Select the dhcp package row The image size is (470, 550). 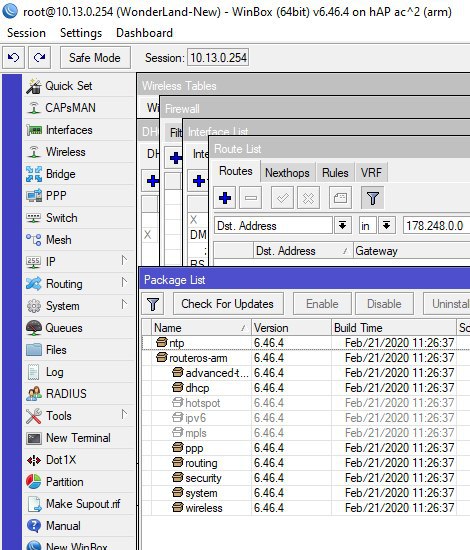pos(306,388)
